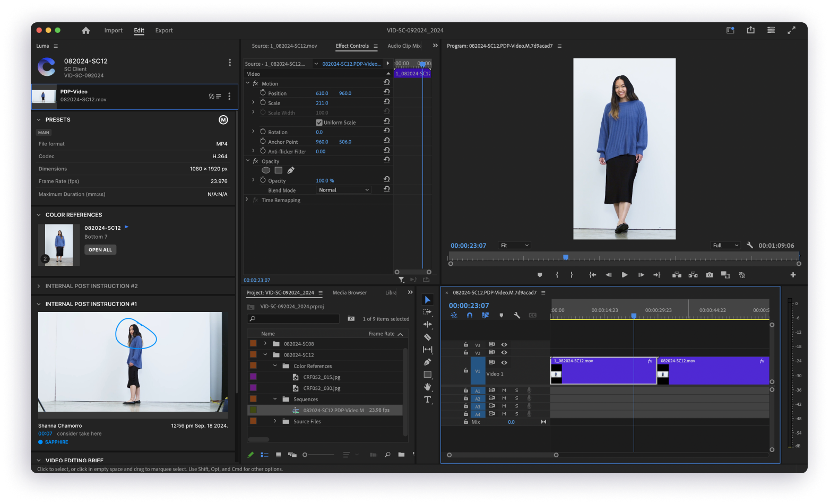Open Blend Mode Normal dropdown

(x=344, y=190)
